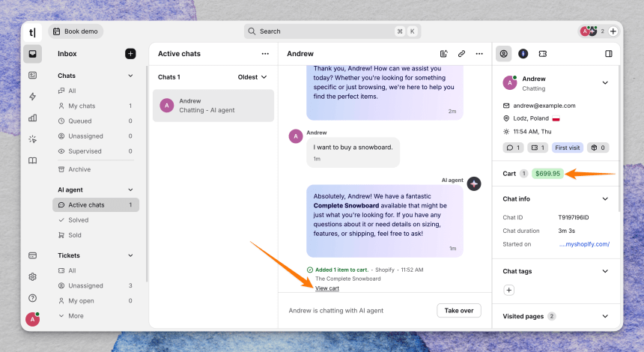Click the team avatars at top right
Screen dimensions: 644x352
point(589,31)
